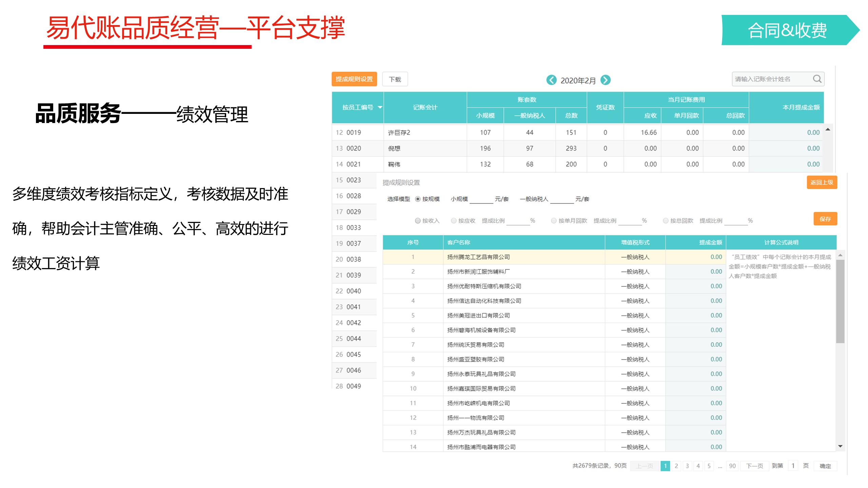
Task: Select client 扬州腾龙工艺品有限公司
Action: point(478,257)
